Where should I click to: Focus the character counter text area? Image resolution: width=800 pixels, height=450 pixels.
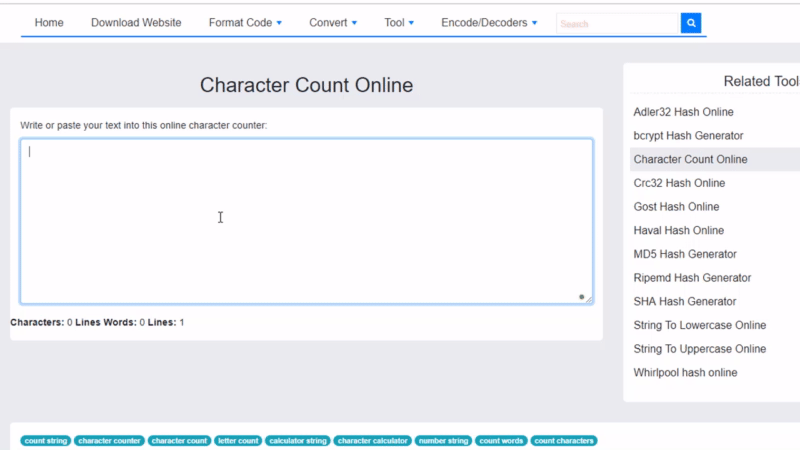[x=306, y=221]
